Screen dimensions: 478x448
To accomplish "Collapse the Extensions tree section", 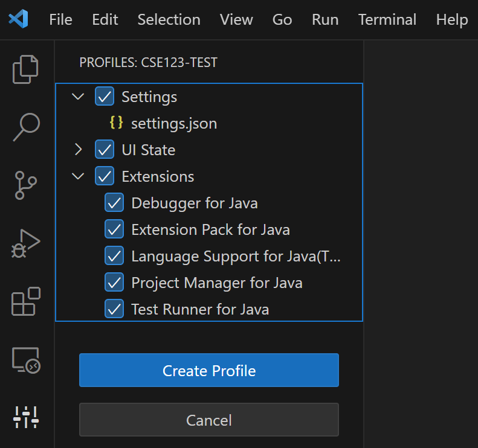I will pos(78,176).
